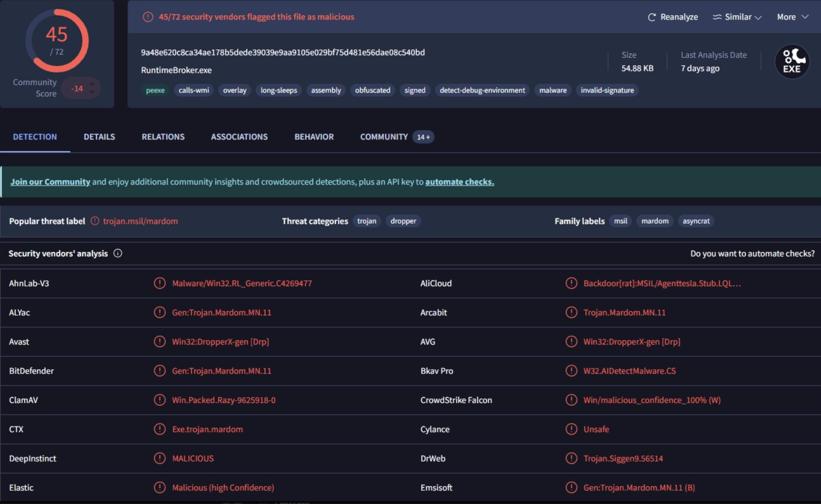Click the signed tag
Viewport: 821px width, 504px height.
415,90
